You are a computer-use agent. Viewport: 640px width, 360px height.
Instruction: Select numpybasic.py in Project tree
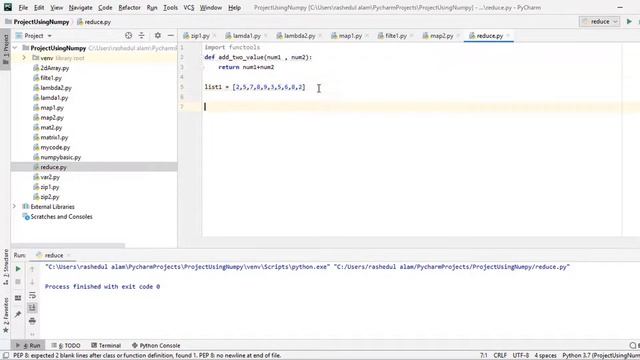60,157
